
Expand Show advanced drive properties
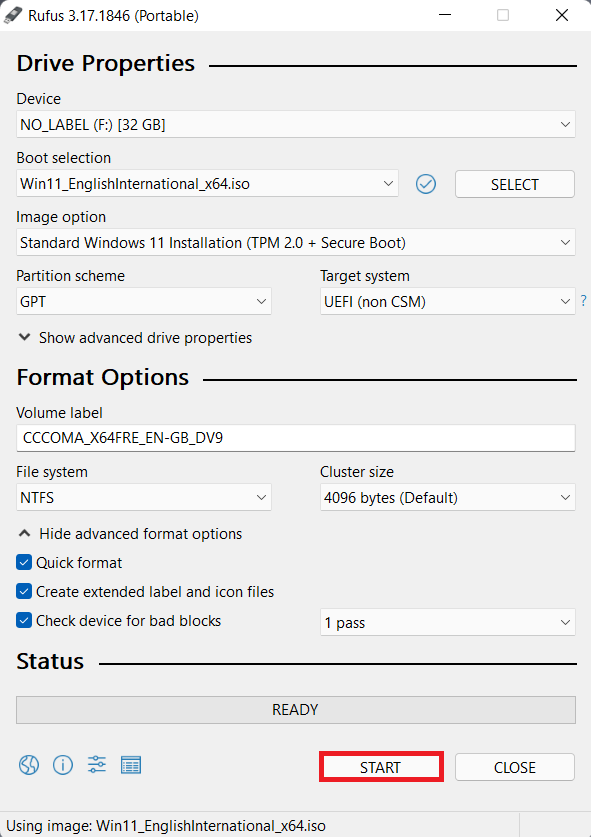click(x=135, y=337)
